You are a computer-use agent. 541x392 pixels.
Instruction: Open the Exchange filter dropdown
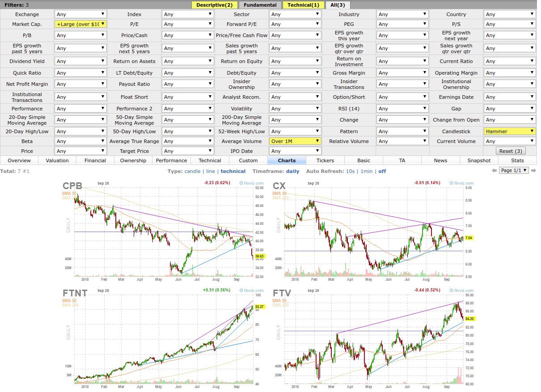(80, 14)
